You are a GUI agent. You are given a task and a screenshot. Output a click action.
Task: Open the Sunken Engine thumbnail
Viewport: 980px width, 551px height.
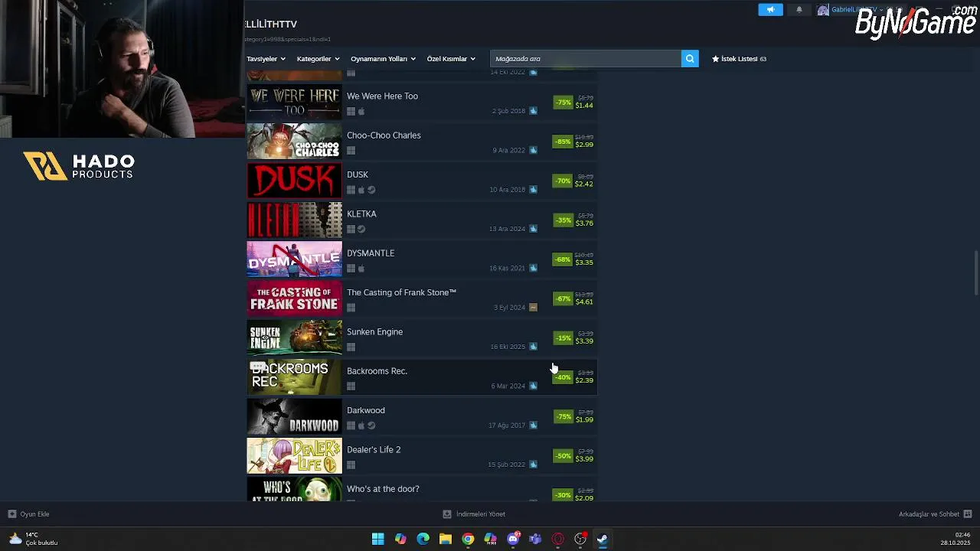(x=294, y=338)
